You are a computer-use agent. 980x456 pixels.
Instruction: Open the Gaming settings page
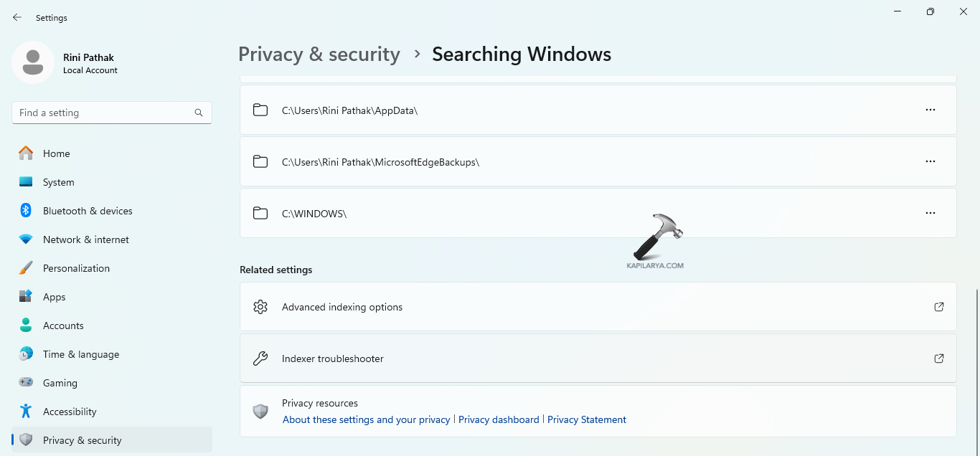tap(60, 383)
